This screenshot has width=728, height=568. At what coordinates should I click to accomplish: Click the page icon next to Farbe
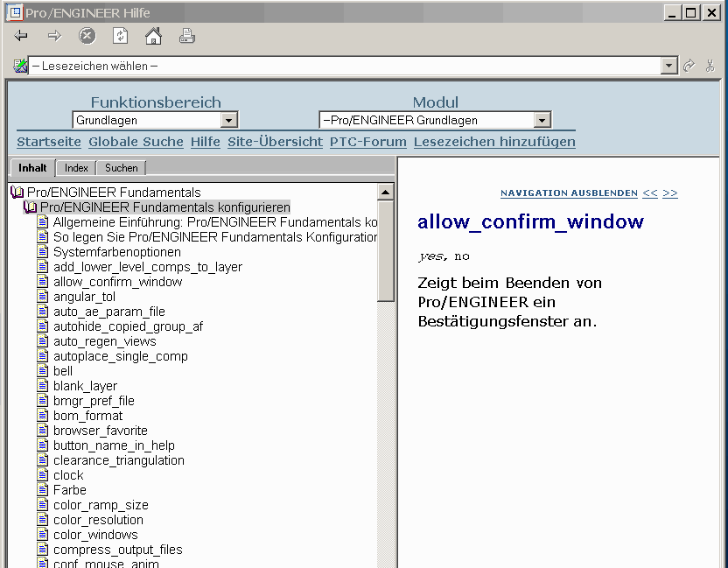tap(43, 489)
